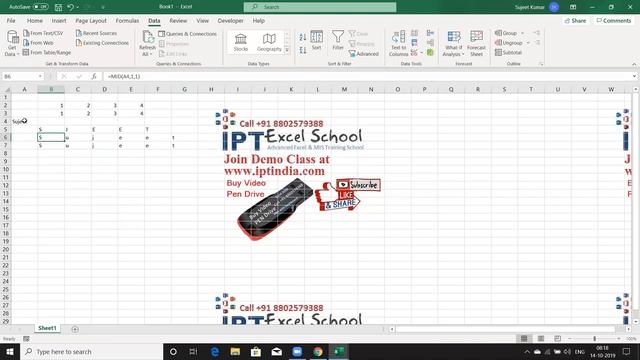Save the workbook with the Save icon
This screenshot has height=360, width=640.
(58, 7)
